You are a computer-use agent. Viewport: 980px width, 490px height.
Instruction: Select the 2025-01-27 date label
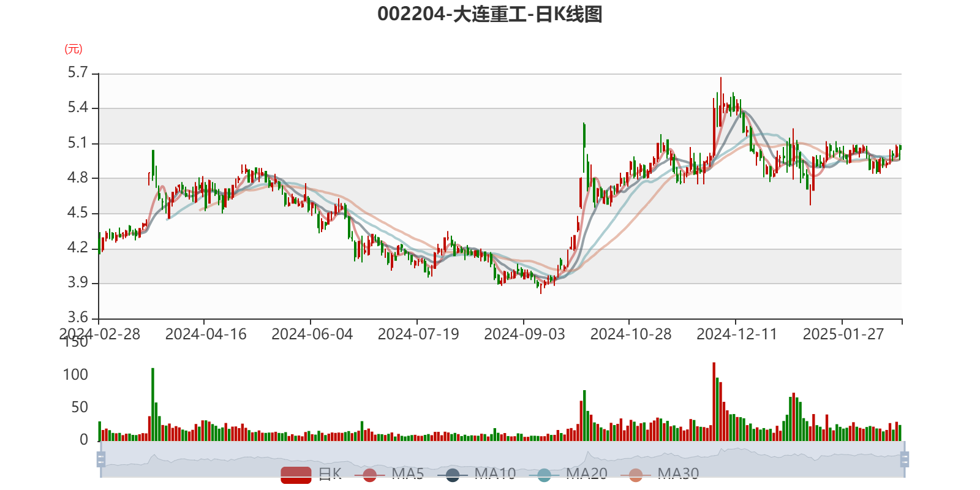coord(843,334)
